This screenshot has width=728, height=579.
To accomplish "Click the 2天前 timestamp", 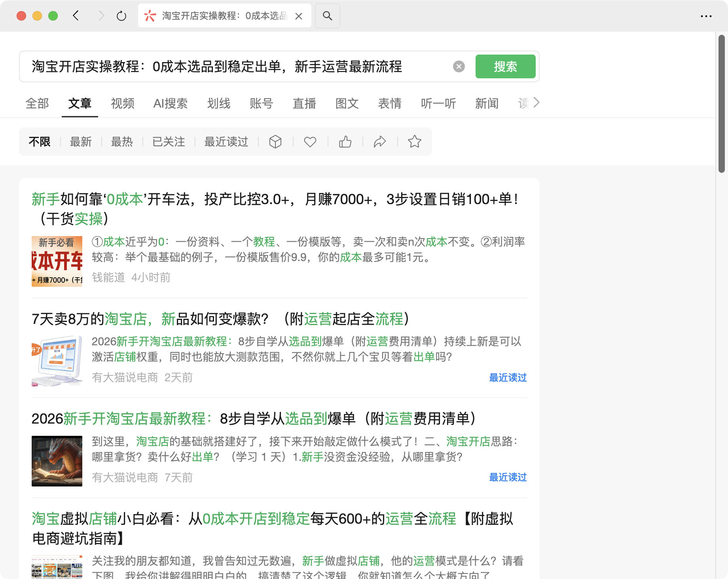I will 178,377.
